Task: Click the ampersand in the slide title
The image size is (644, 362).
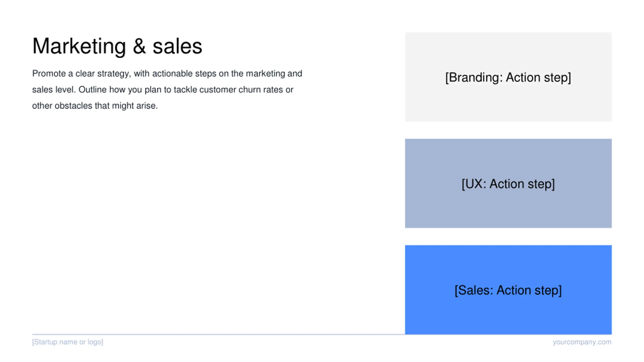Action: tap(139, 46)
